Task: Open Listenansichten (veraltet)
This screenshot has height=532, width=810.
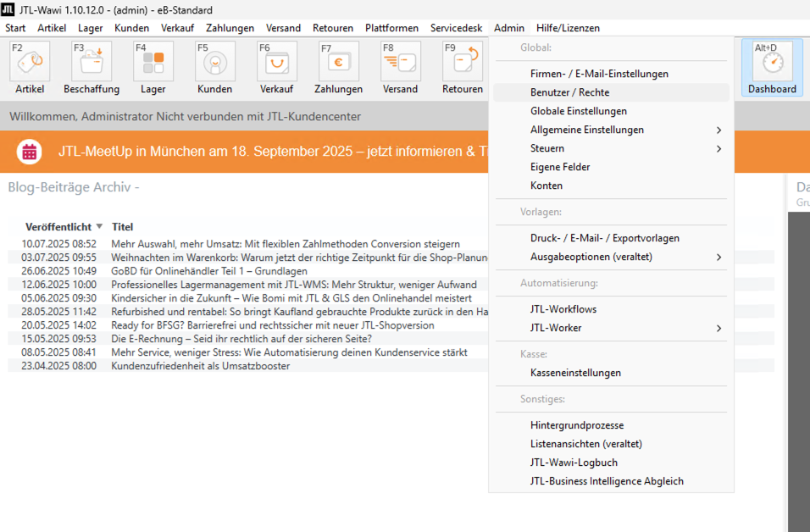Action: 611,444
